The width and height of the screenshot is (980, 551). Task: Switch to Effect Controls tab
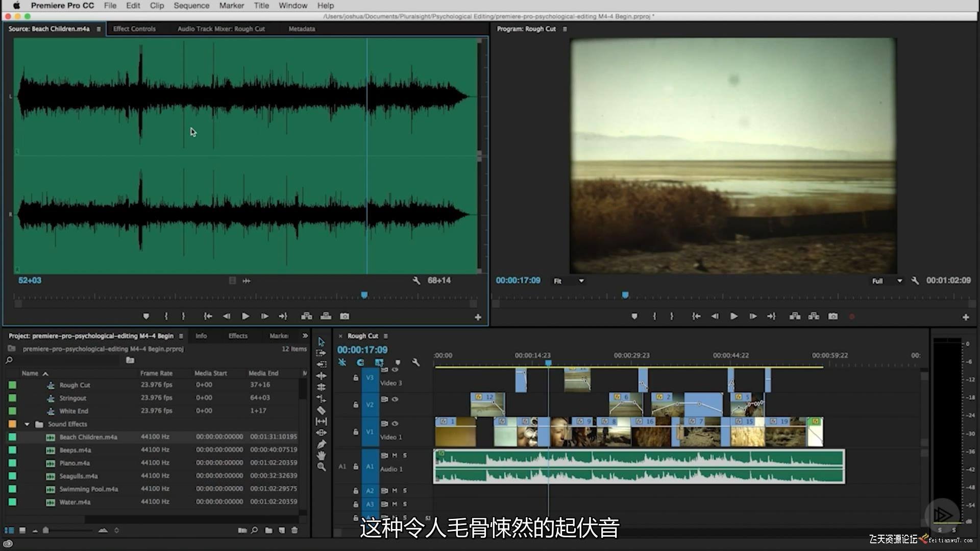click(134, 29)
